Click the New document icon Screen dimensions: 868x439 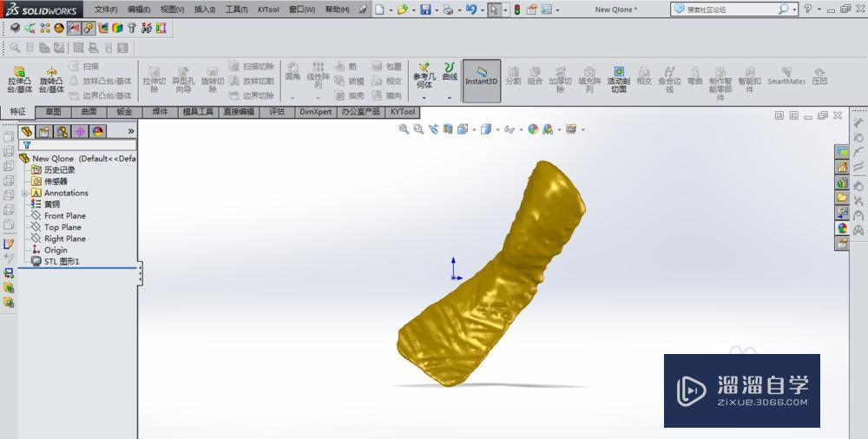(379, 10)
